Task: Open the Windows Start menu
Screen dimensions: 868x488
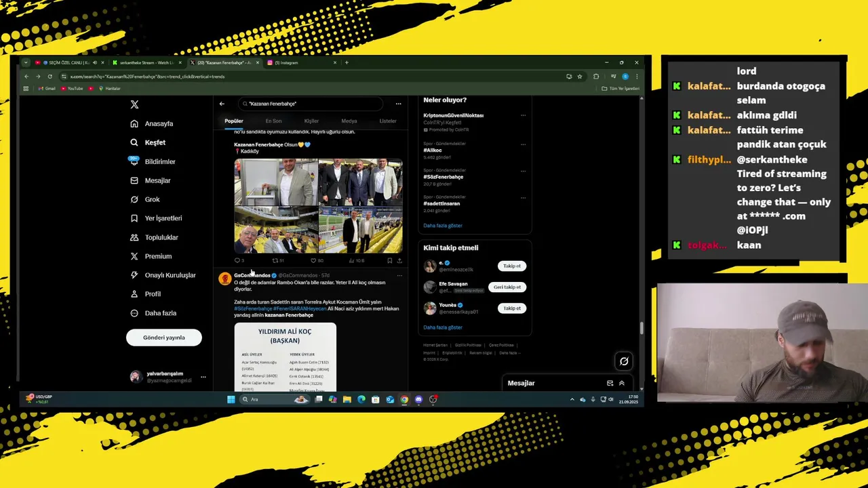Action: (x=231, y=399)
